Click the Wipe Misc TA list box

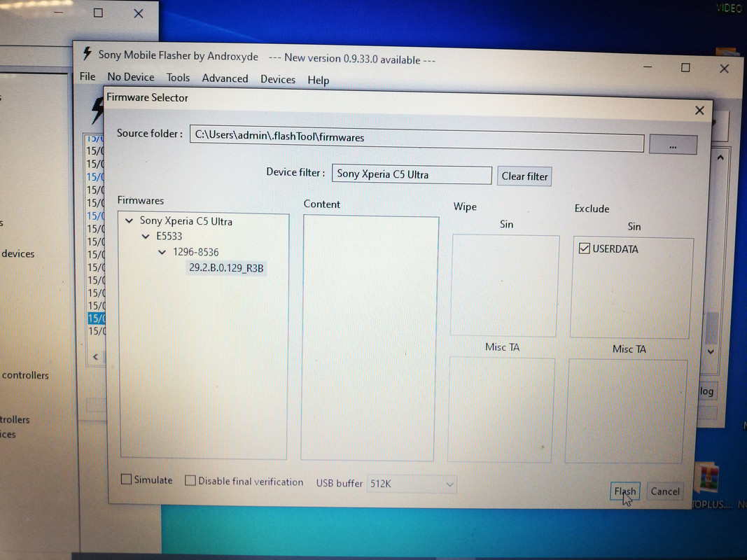click(501, 409)
